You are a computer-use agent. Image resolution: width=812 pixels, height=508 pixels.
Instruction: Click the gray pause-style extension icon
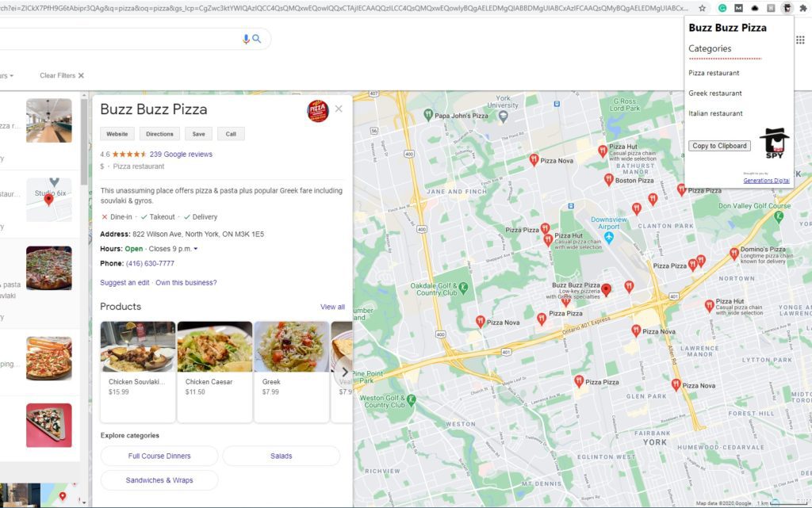point(771,8)
